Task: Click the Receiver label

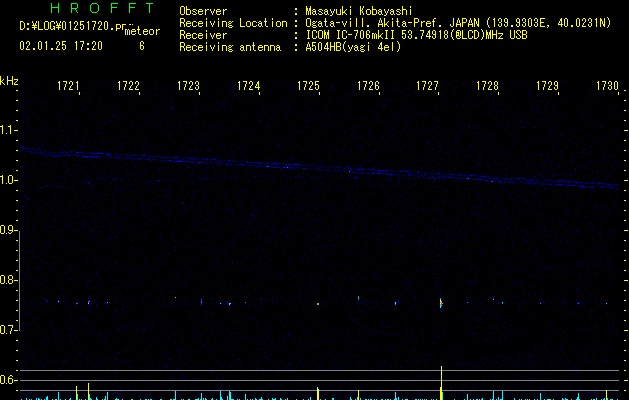Action: point(203,35)
